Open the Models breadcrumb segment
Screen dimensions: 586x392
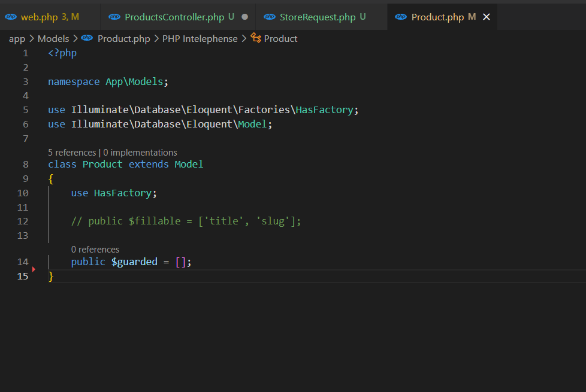point(53,39)
